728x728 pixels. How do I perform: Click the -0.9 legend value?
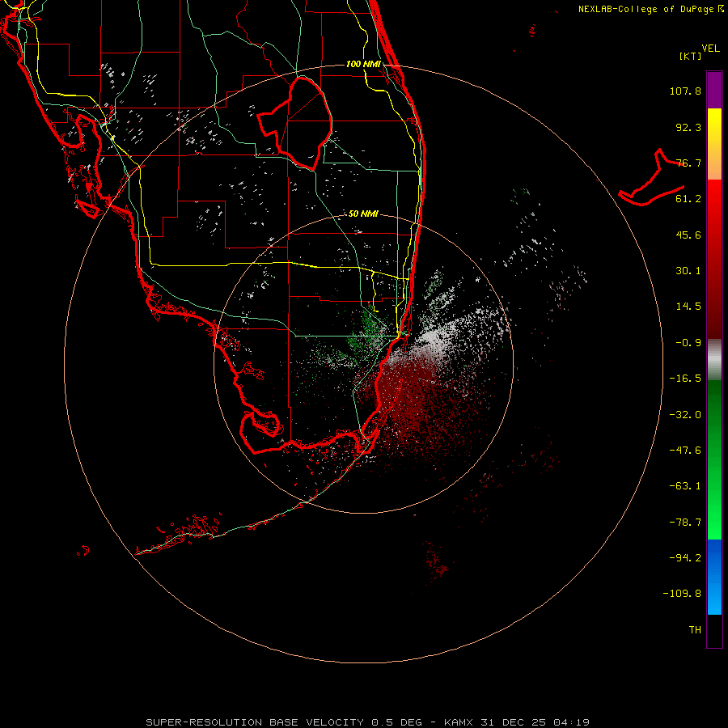[x=688, y=343]
